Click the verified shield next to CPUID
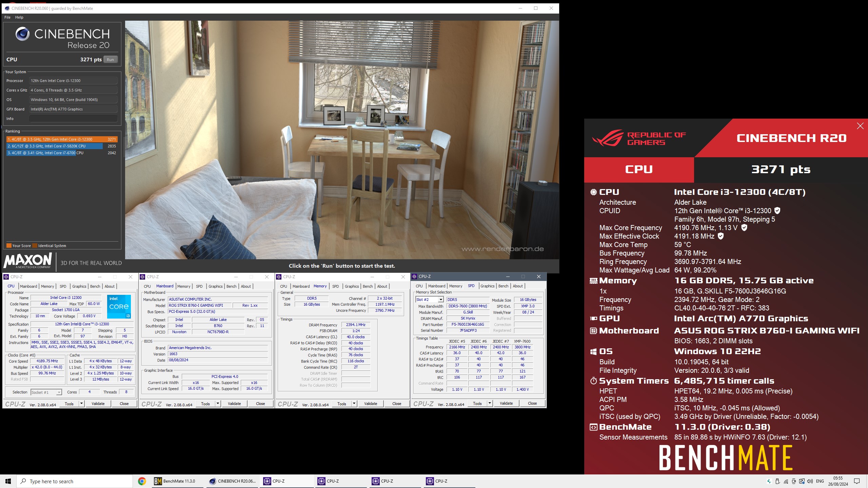 click(777, 210)
